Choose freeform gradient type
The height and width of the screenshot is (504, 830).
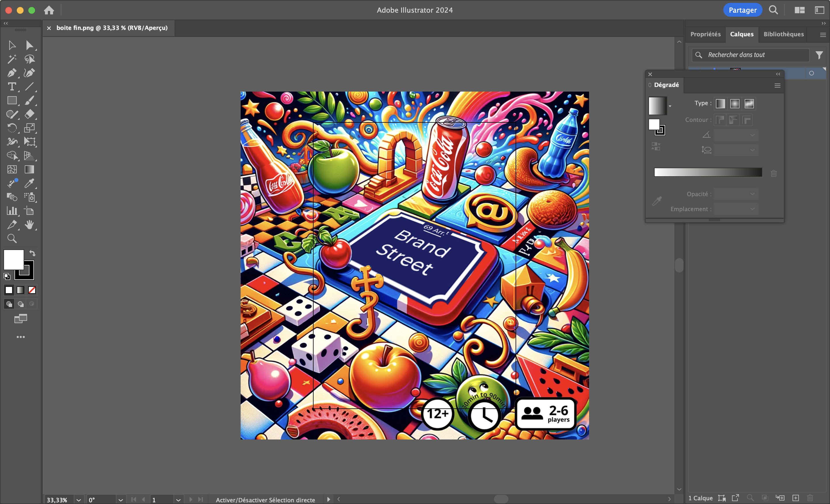(x=749, y=103)
